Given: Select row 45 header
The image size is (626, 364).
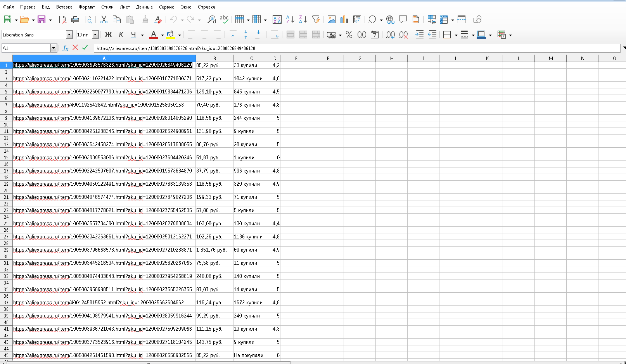Looking at the screenshot, I should pyautogui.click(x=6, y=355).
